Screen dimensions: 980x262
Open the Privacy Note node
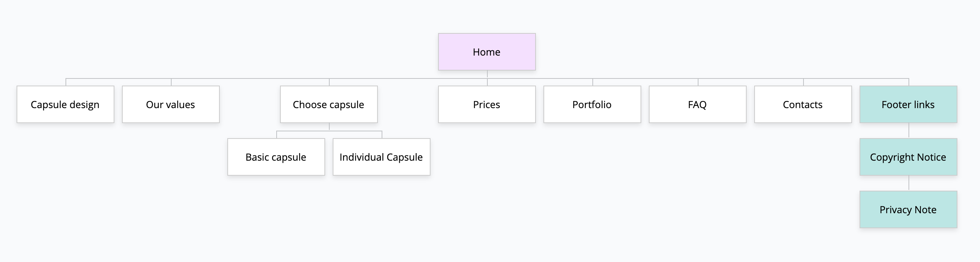tap(908, 209)
